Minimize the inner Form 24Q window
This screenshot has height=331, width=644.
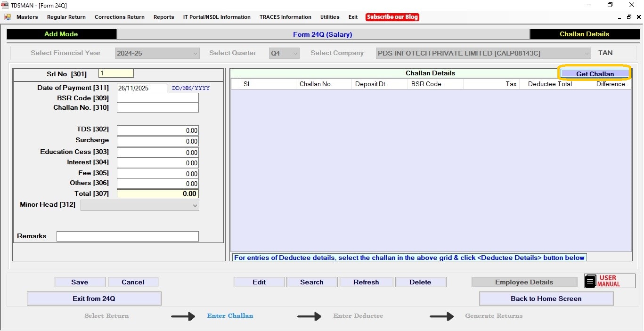pos(620,17)
